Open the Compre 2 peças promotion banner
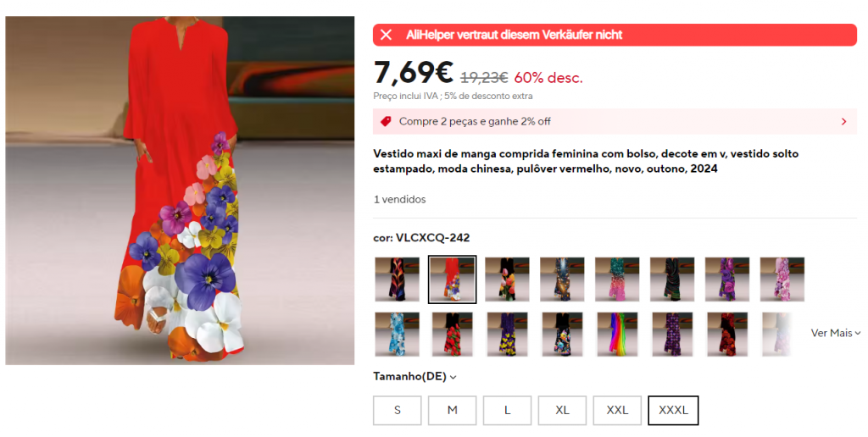Viewport: 868px width, 437px height. [615, 122]
